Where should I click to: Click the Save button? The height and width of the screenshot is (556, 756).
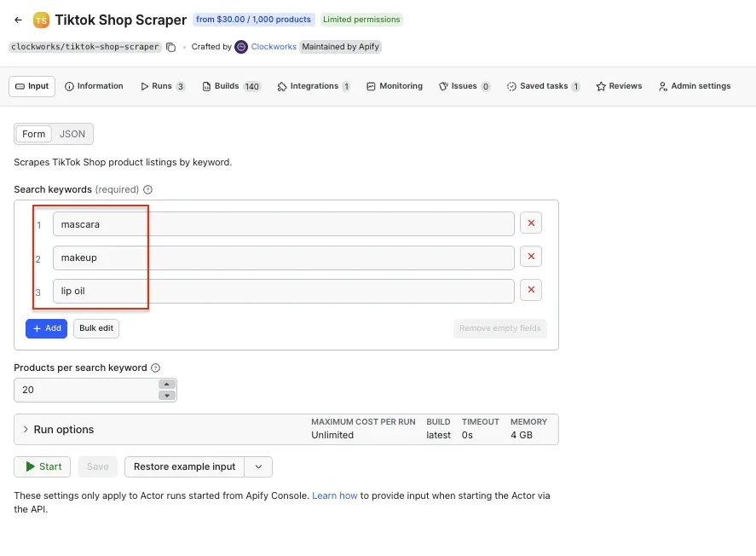97,466
